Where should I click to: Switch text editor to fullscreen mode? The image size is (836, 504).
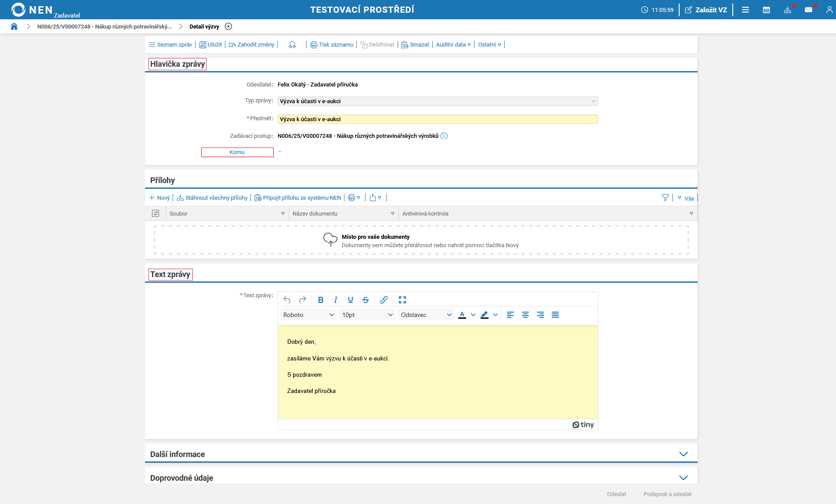coord(402,300)
